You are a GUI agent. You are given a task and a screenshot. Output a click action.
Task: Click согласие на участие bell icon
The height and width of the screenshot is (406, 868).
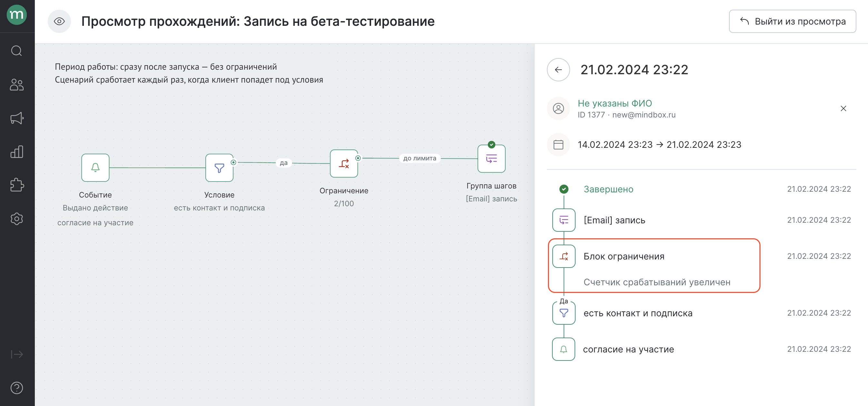[x=563, y=349]
